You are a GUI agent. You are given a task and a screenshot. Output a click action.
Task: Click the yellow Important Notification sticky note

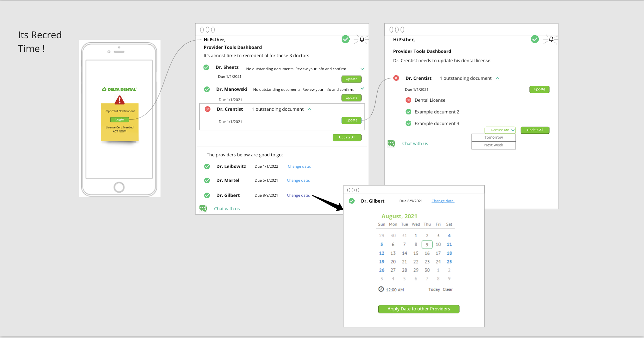point(120,122)
